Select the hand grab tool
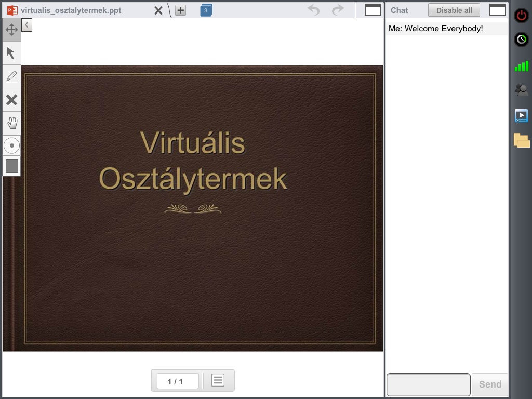This screenshot has width=532, height=399. [x=11, y=123]
